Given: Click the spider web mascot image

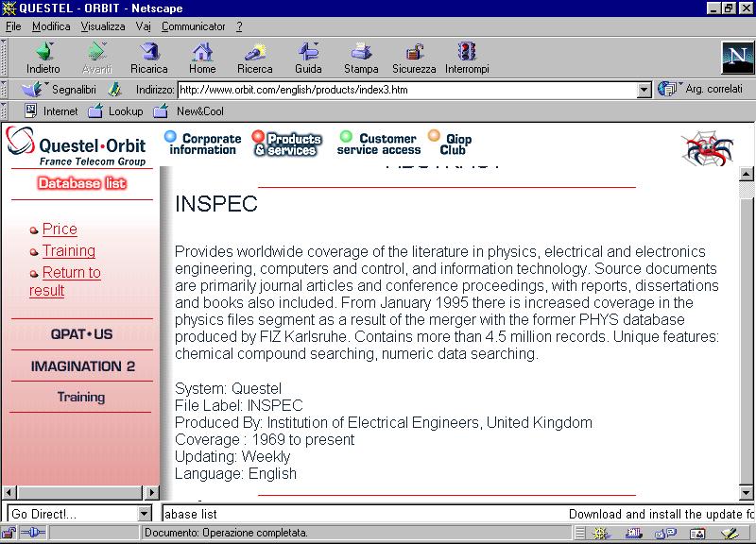Looking at the screenshot, I should pyautogui.click(x=708, y=148).
